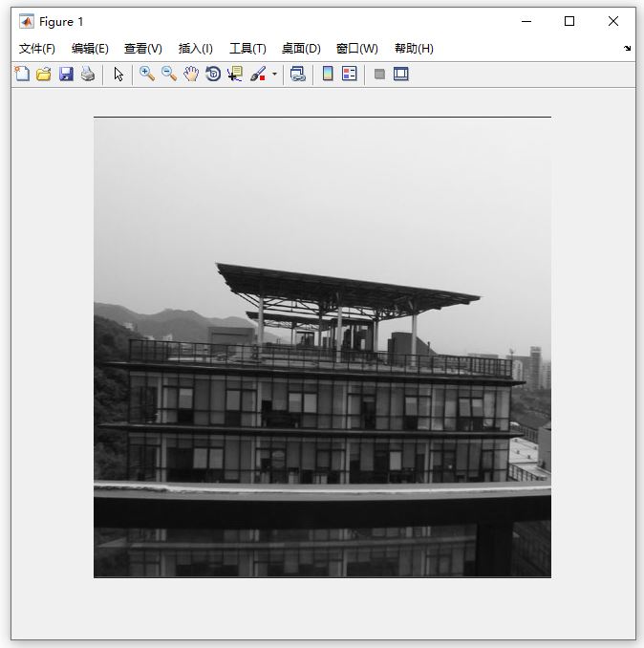Open the 帮助(H) menu

pyautogui.click(x=415, y=49)
